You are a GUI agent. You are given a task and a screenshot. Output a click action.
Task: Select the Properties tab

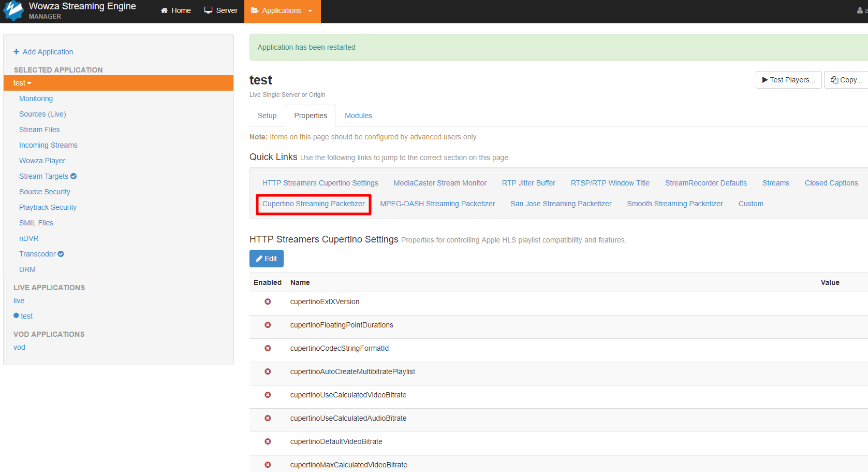pyautogui.click(x=311, y=116)
